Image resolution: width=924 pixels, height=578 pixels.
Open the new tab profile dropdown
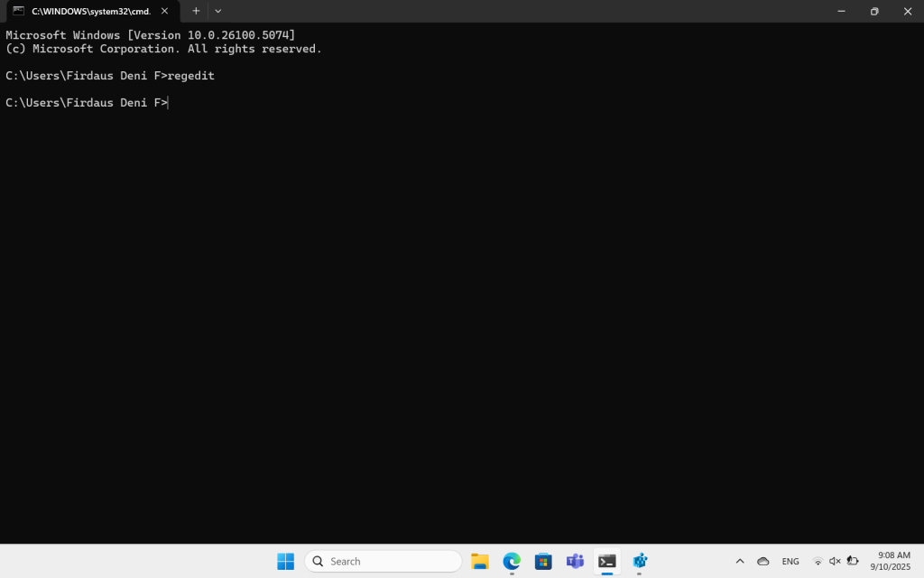(218, 11)
